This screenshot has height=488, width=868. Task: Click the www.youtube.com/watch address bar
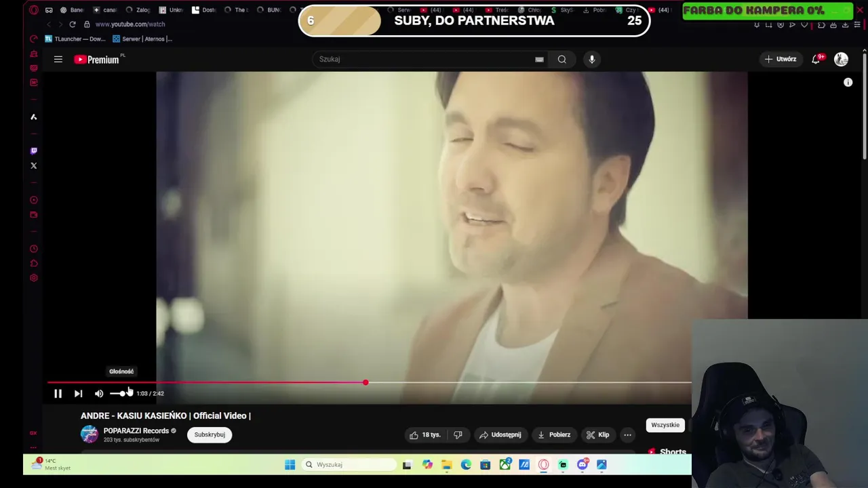[x=130, y=24]
